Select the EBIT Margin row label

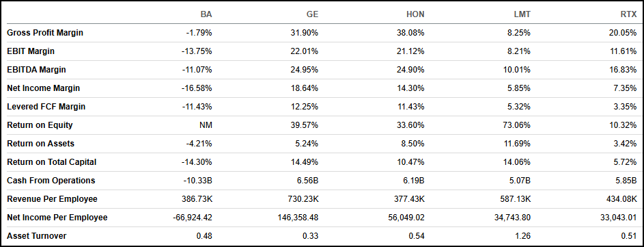coord(31,51)
